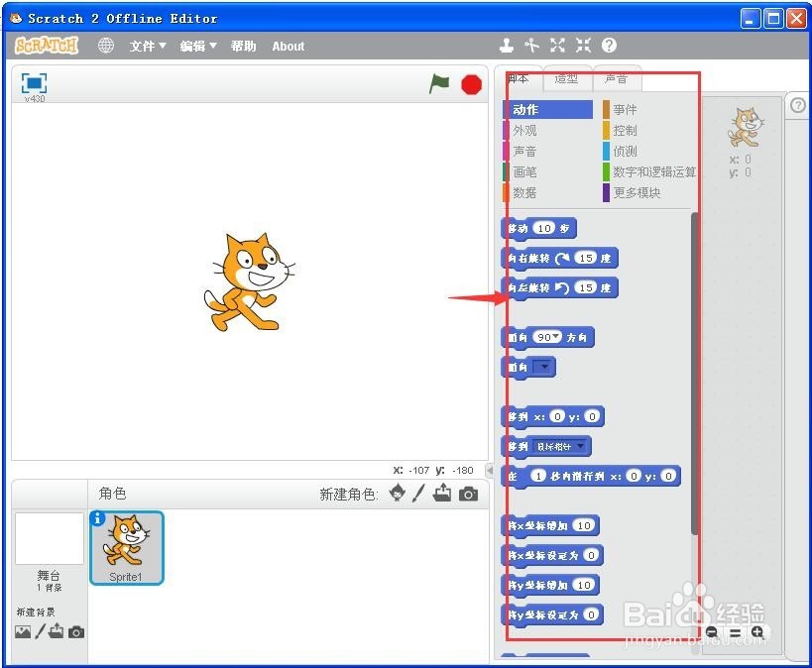Select the grow sprite tool
Viewport: 812px width, 668px height.
tap(558, 46)
